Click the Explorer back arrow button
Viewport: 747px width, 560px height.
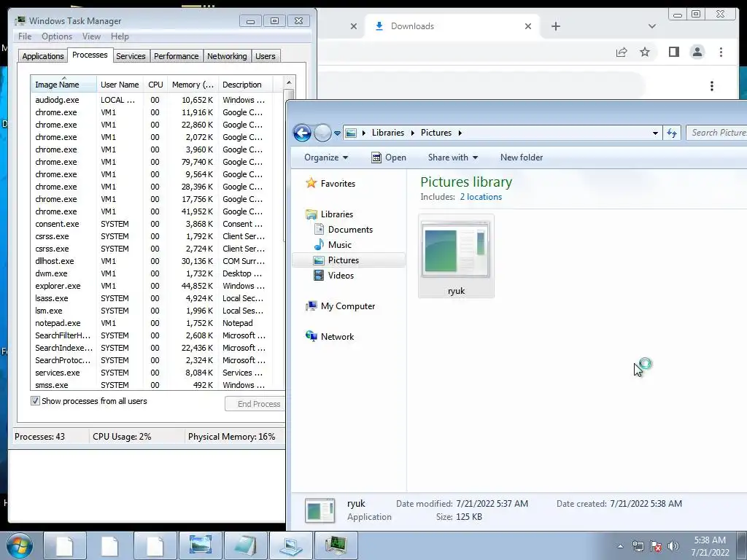(x=302, y=133)
